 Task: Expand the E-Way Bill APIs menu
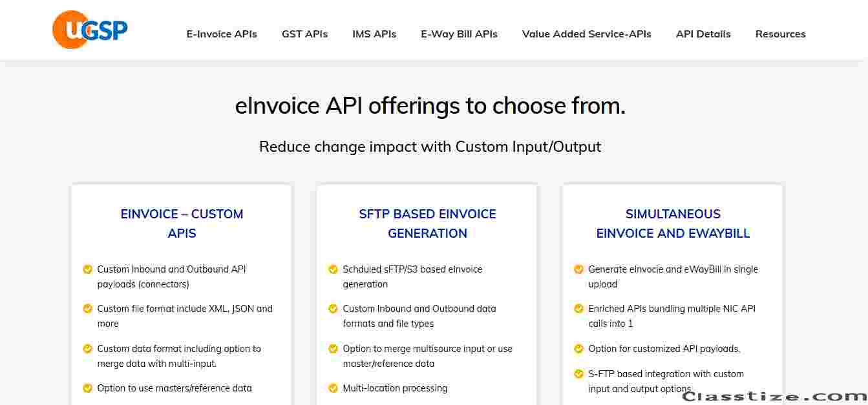pyautogui.click(x=459, y=34)
